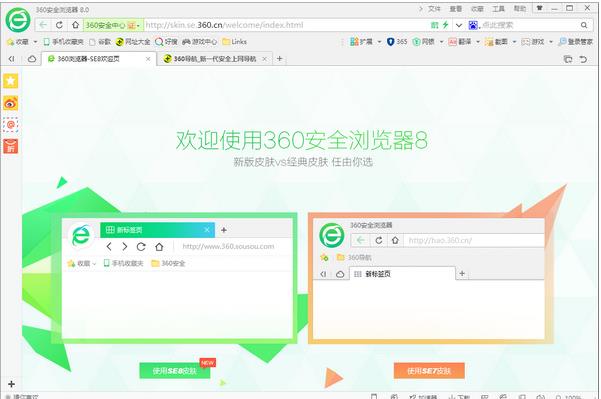Screen dimensions: 601x399
Task: Expand the 翻译 dropdown arrow
Action: tap(478, 42)
